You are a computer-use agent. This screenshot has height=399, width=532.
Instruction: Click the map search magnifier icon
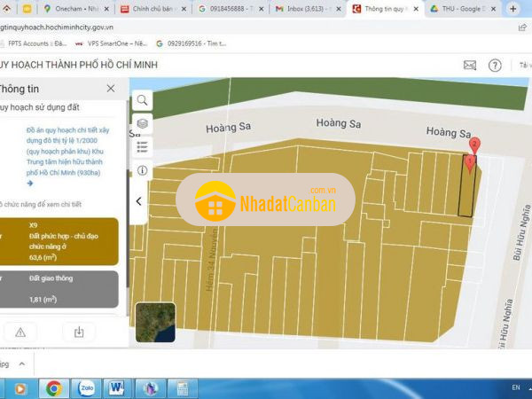tap(142, 100)
